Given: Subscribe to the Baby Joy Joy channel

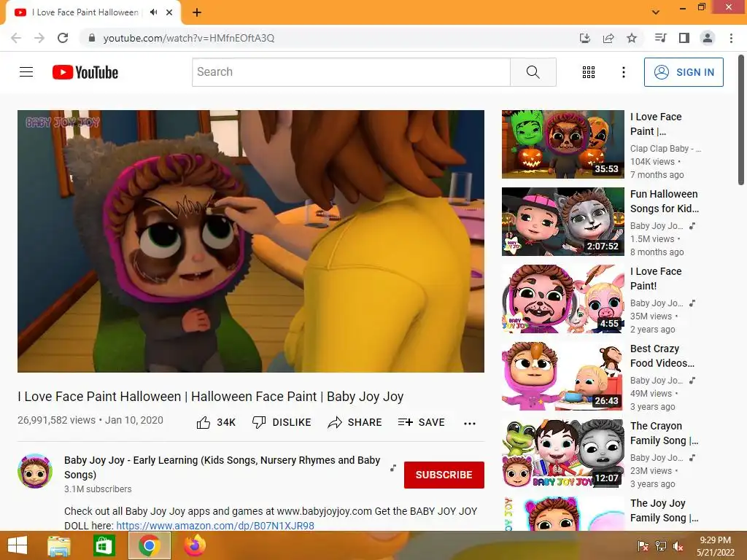Looking at the screenshot, I should [x=444, y=475].
